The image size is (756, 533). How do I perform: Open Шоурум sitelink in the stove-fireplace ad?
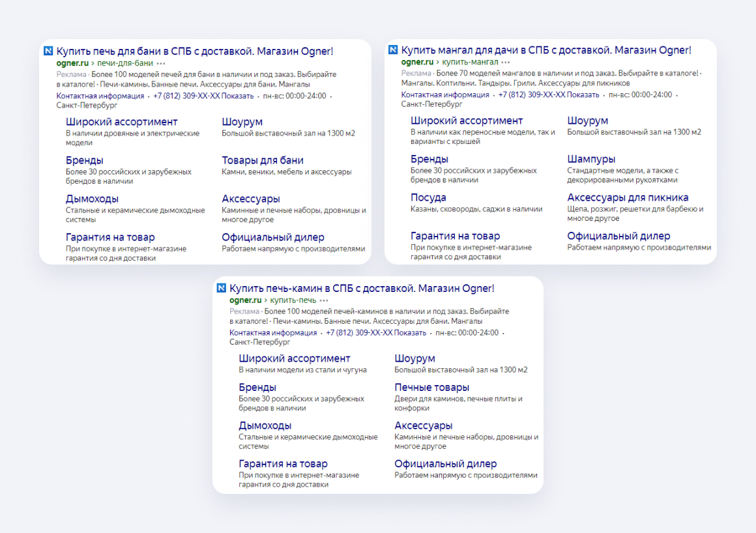coord(414,358)
